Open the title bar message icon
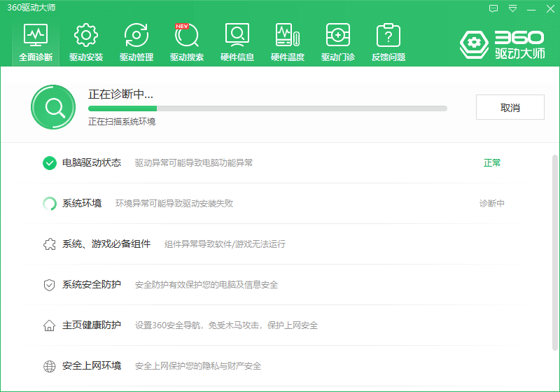Viewport: 560px width, 392px height. [493, 8]
